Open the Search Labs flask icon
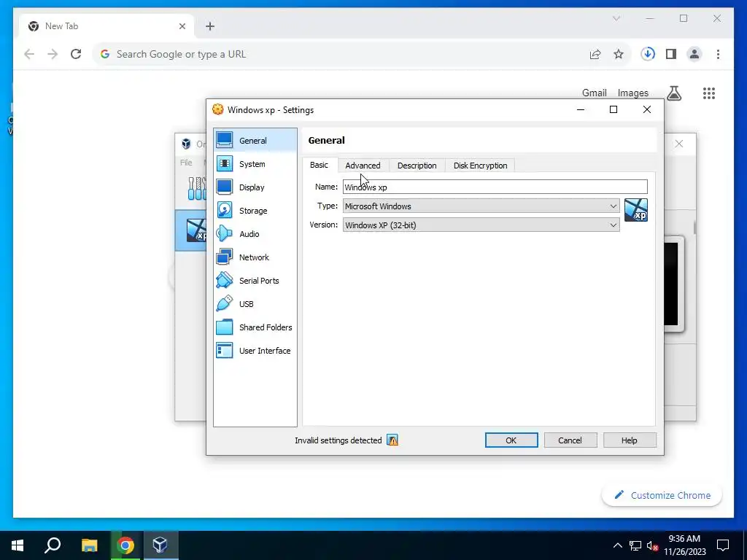The height and width of the screenshot is (560, 747). point(673,93)
